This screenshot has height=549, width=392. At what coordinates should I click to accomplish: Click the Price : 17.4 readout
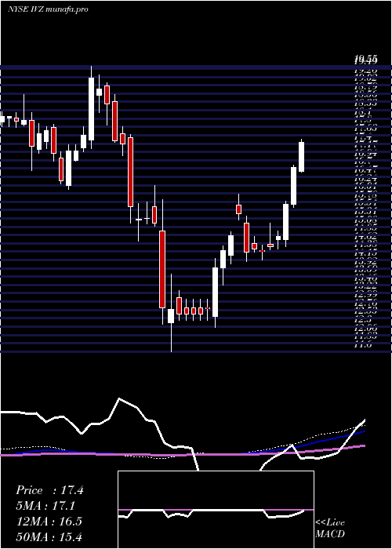pos(49,490)
